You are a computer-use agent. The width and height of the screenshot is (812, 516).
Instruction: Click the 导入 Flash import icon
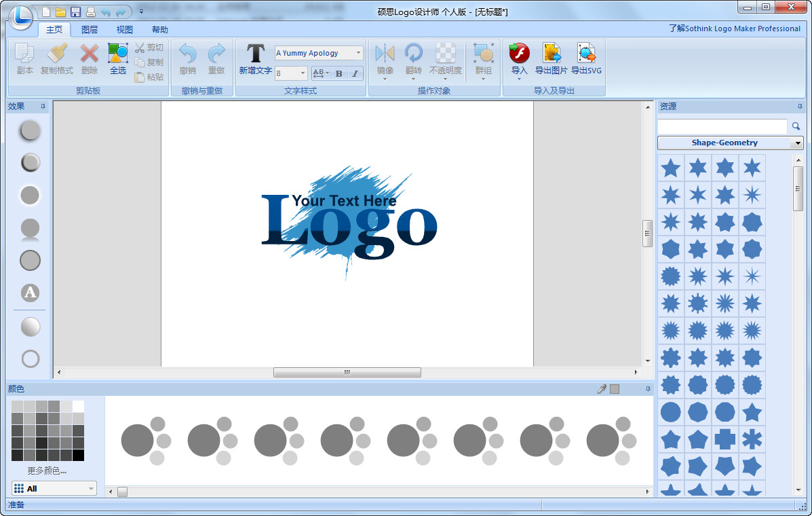point(519,53)
